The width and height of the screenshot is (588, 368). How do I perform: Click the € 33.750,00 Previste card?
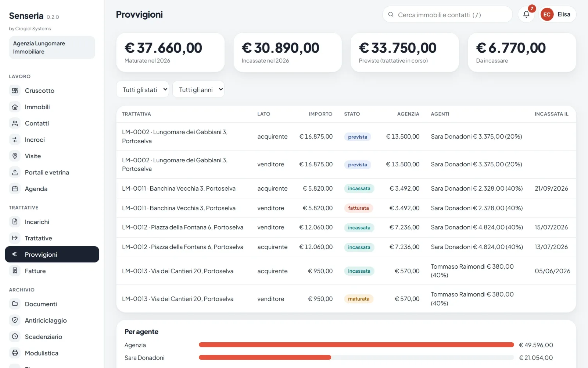(x=405, y=53)
